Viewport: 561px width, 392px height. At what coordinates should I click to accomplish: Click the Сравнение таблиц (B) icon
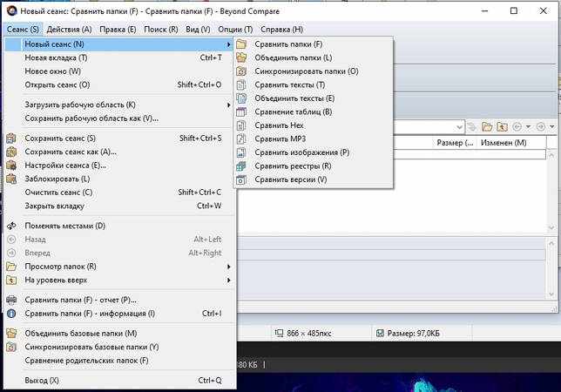[x=241, y=112]
